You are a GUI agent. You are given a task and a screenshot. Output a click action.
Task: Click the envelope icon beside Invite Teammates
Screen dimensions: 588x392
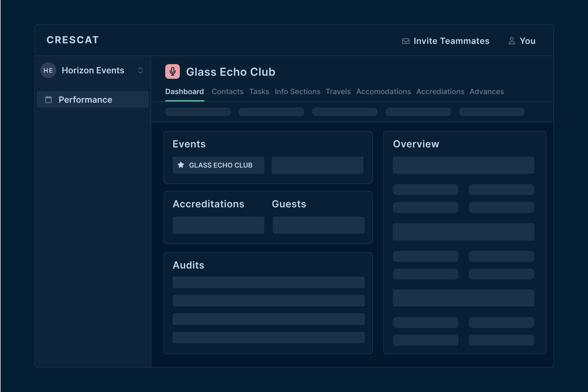click(406, 41)
